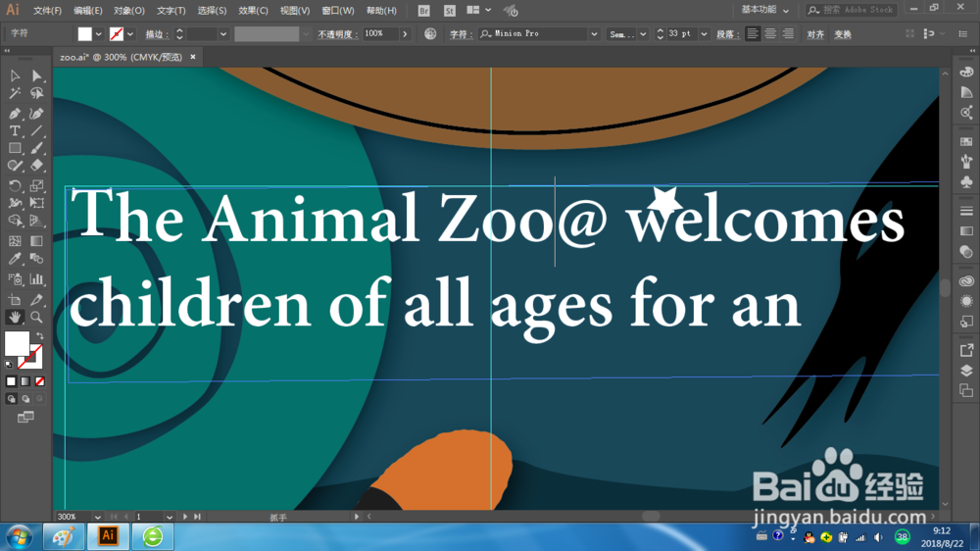
Task: Set paint mode to None
Action: [40, 381]
